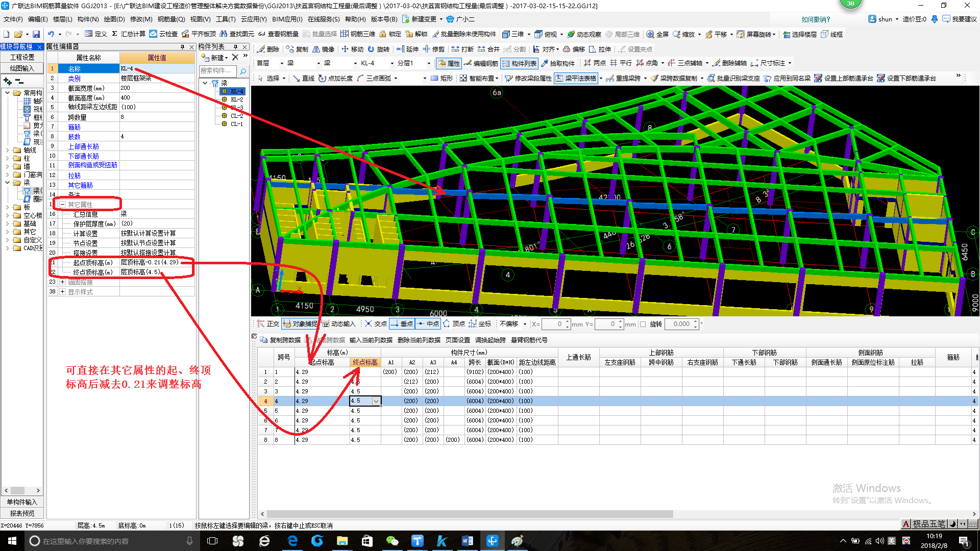
Task: Select the 拾取构件 eyedropper tool
Action: tap(557, 63)
